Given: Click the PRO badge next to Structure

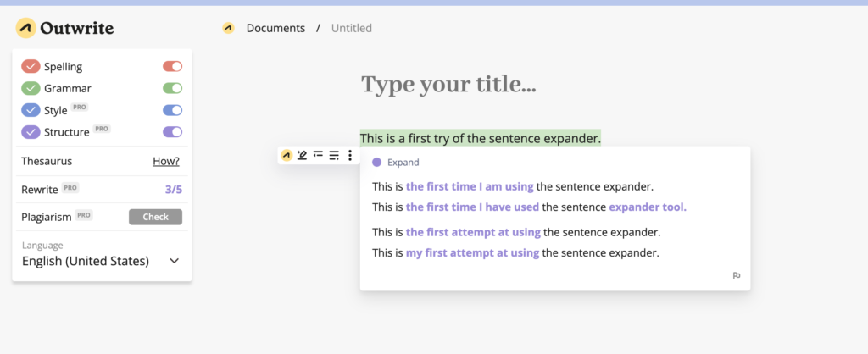Looking at the screenshot, I should 102,129.
